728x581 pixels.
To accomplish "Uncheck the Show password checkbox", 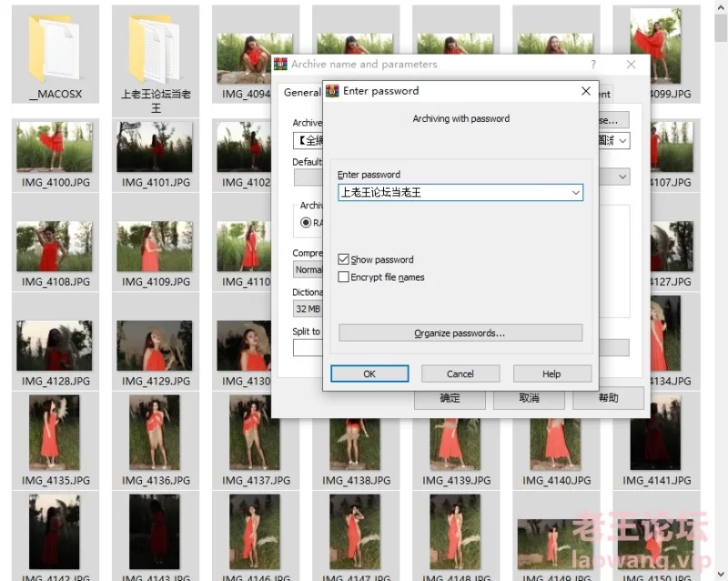I will click(344, 259).
